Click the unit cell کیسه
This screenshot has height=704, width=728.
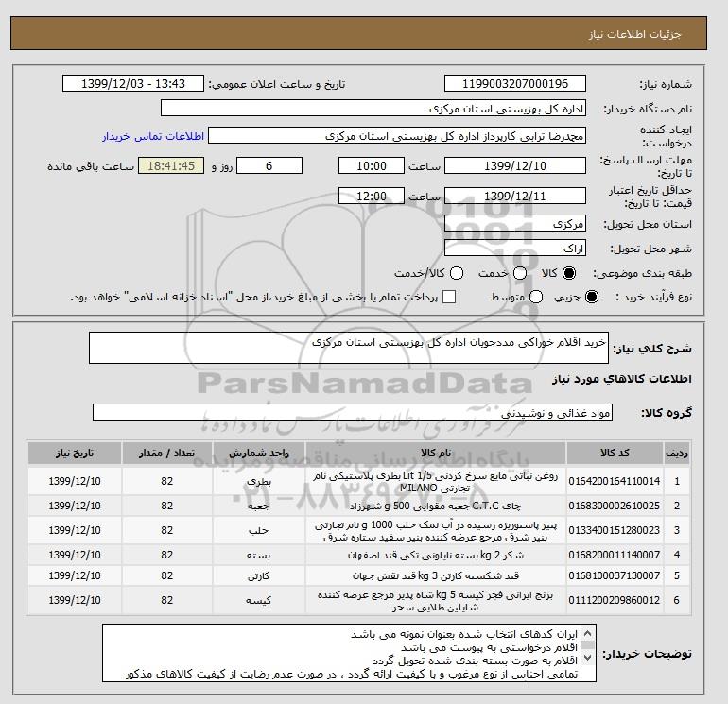point(259,600)
